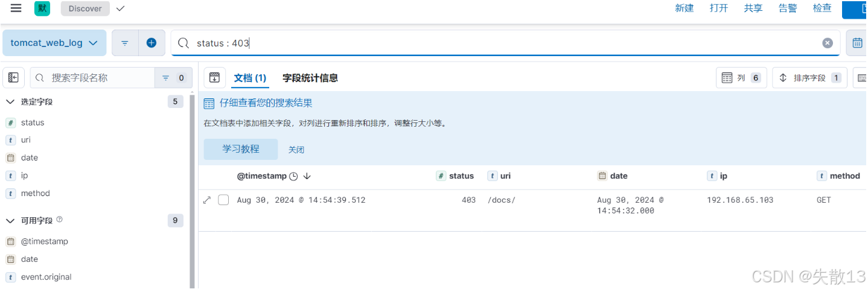Screen dimensions: 868x292
Task: Select the status field in selected fields
Action: (x=33, y=122)
